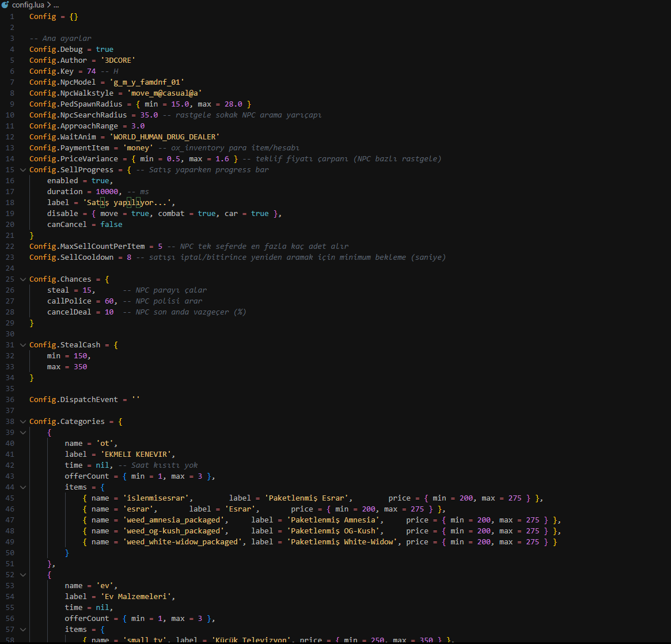Click the callPolice value 60

point(109,301)
